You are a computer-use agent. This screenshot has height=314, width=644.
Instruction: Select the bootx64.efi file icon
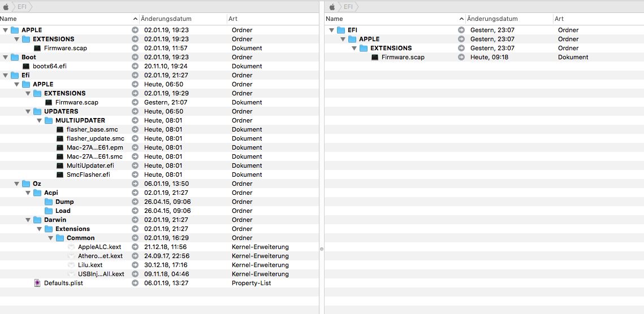26,66
